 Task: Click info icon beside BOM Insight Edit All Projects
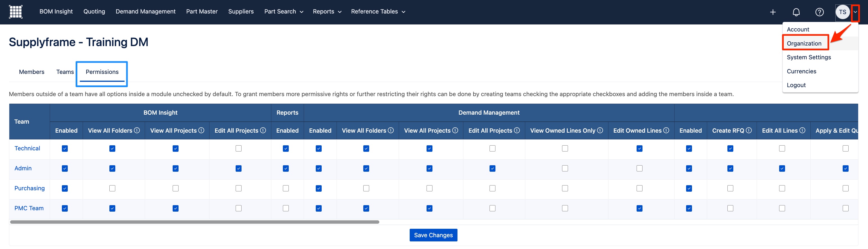tap(263, 130)
